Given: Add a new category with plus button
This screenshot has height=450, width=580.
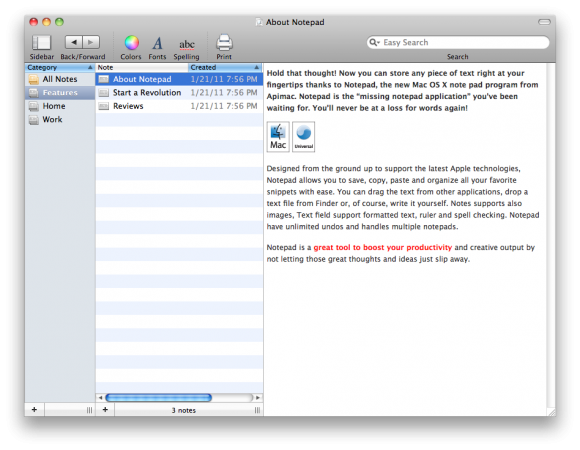Looking at the screenshot, I should tap(34, 410).
